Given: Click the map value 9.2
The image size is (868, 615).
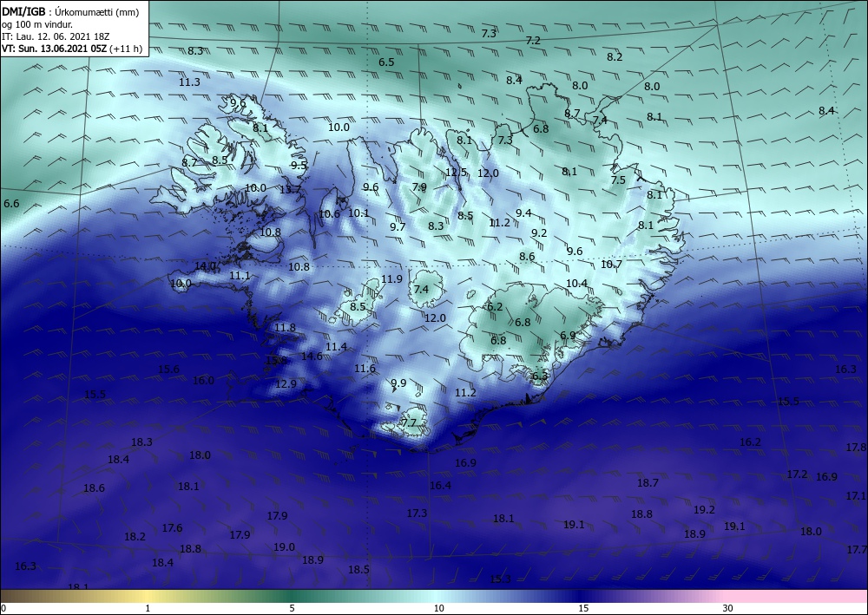Looking at the screenshot, I should [x=539, y=233].
